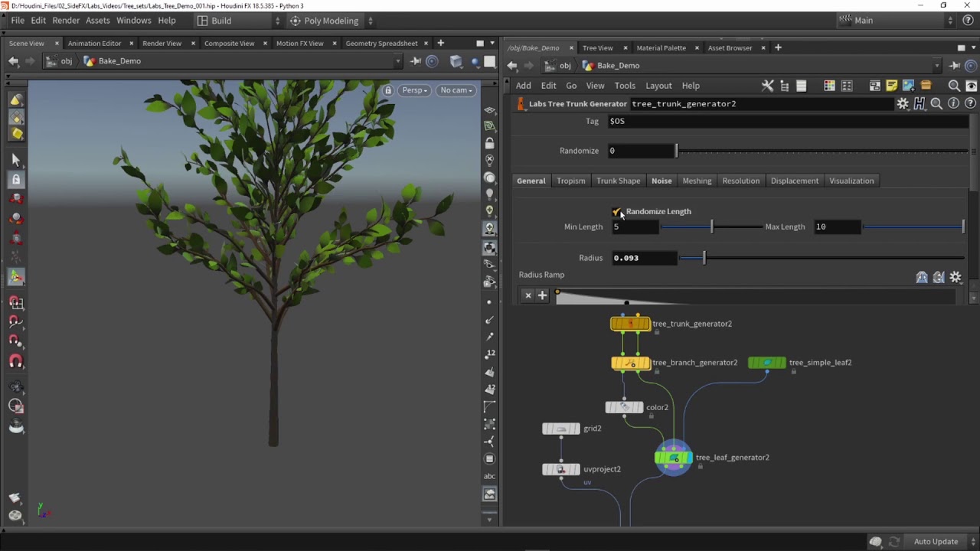The height and width of the screenshot is (551, 980).
Task: Open the Render menu
Action: 66,21
